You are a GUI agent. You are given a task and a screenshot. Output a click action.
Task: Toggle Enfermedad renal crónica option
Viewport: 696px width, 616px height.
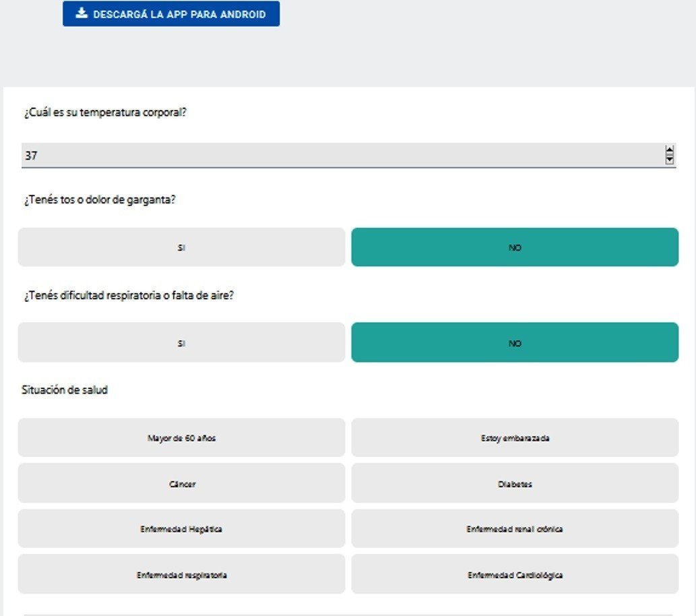point(515,528)
